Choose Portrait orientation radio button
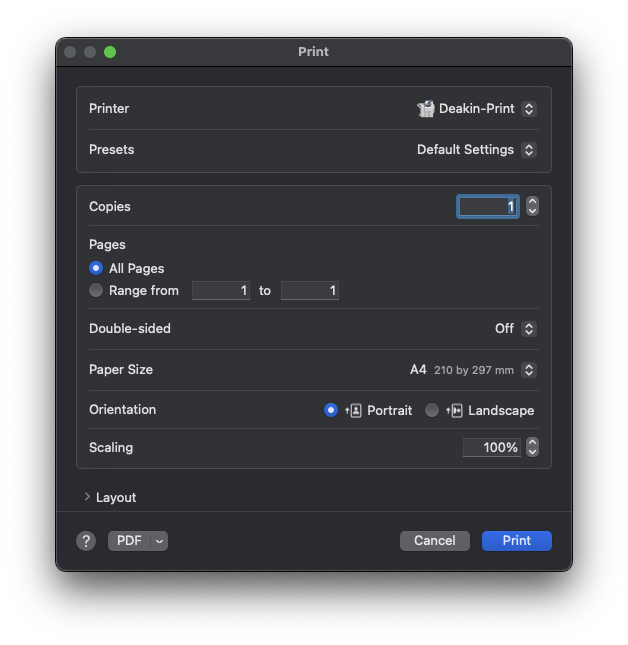Viewport: 628px width, 645px height. [x=331, y=410]
